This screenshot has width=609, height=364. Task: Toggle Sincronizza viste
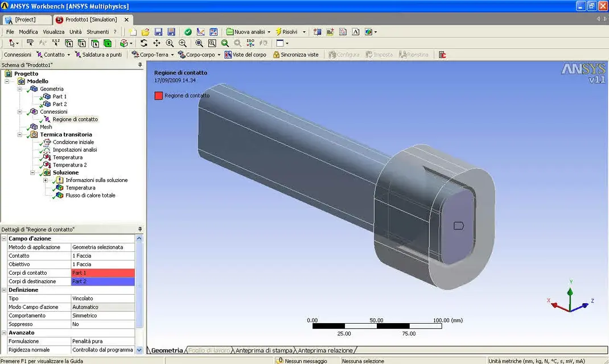(295, 55)
